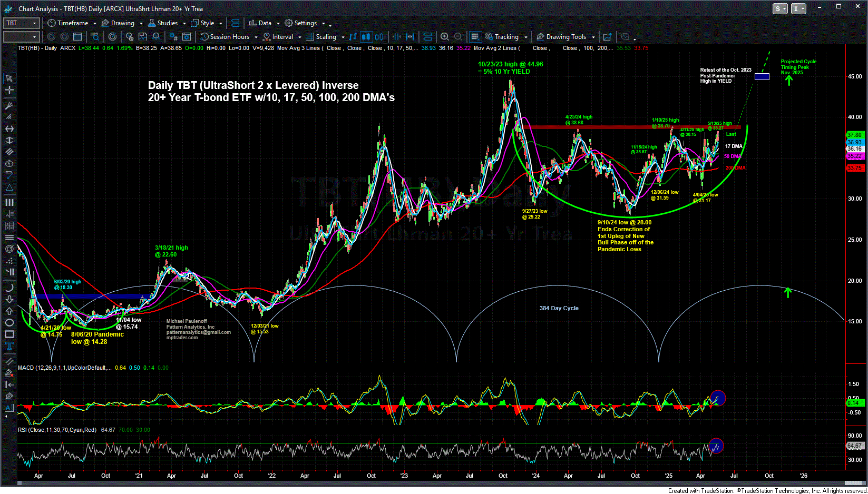Click the 384 Day Cycle label

559,308
